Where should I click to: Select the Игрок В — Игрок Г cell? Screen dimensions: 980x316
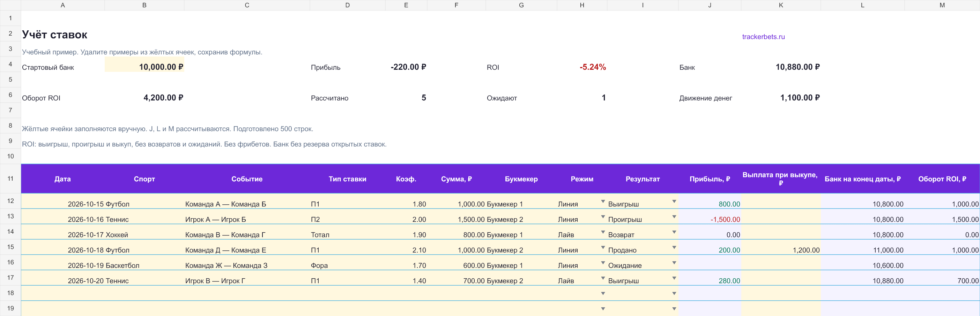point(247,278)
